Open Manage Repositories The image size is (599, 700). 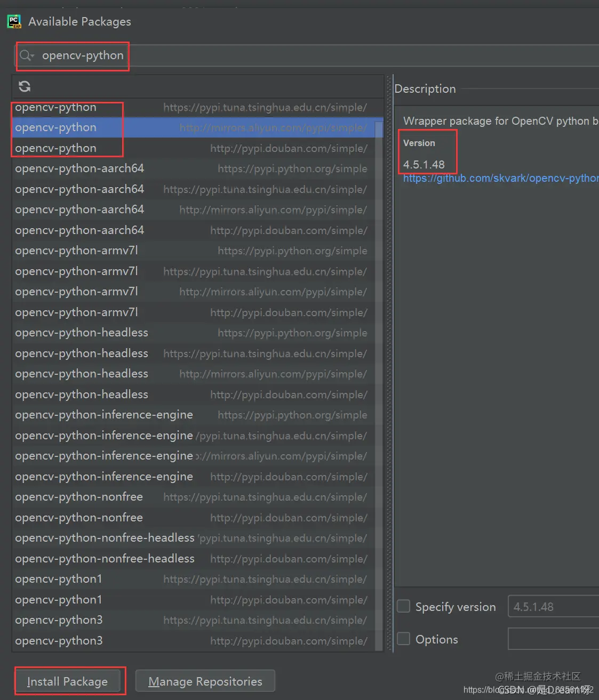point(205,681)
